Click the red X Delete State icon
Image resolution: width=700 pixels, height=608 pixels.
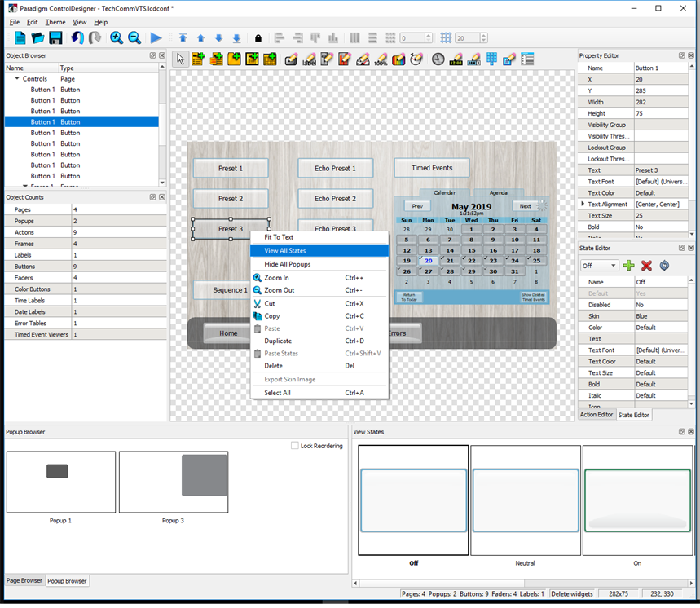pos(646,266)
